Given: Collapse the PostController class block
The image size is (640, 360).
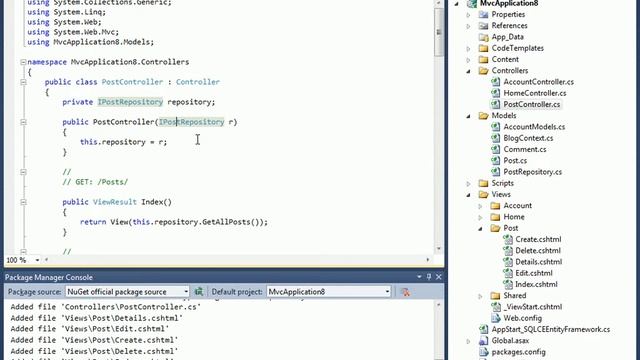Looking at the screenshot, I should pos(23,82).
